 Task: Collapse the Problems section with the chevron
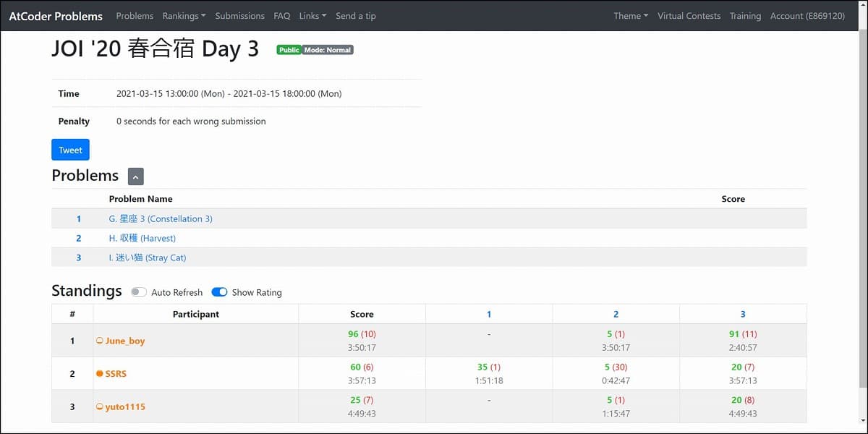(136, 176)
